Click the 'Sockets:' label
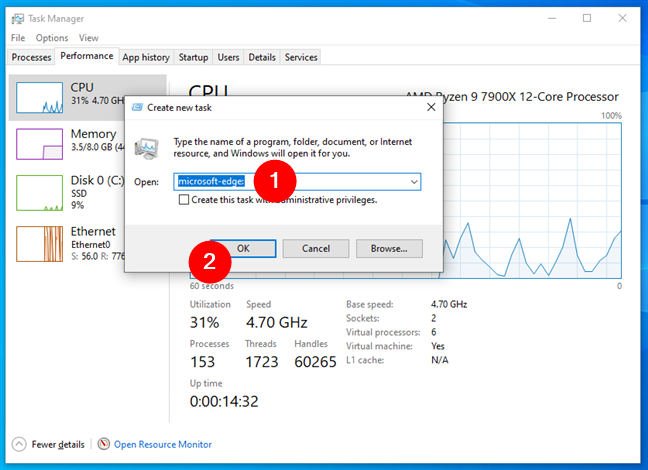 362,318
